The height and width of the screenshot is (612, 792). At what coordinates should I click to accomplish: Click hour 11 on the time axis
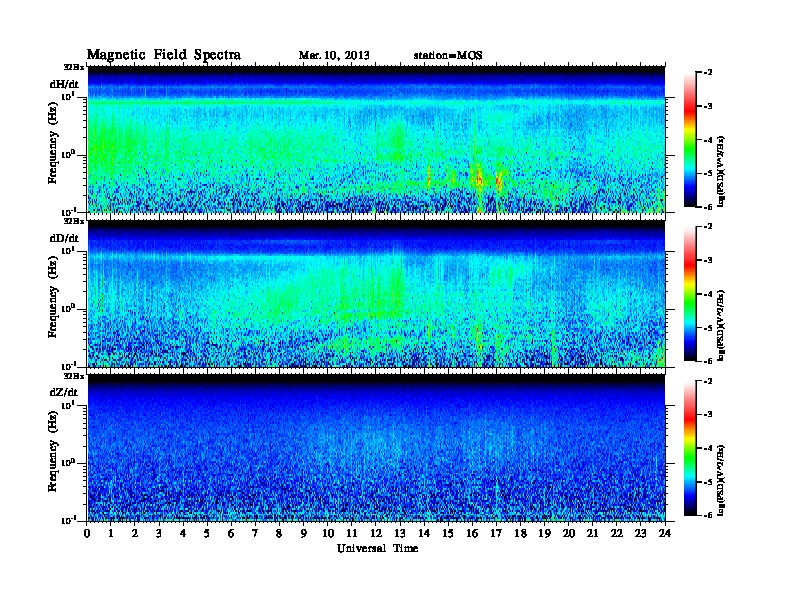point(352,534)
